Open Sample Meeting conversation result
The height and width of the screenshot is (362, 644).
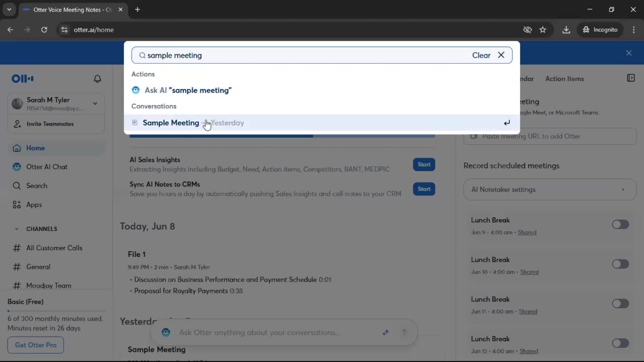click(x=322, y=123)
